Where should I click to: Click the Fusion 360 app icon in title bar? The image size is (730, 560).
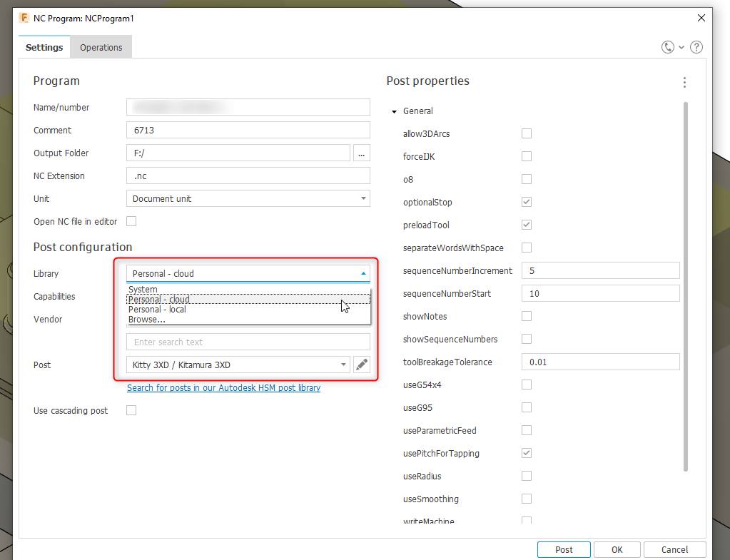click(24, 18)
